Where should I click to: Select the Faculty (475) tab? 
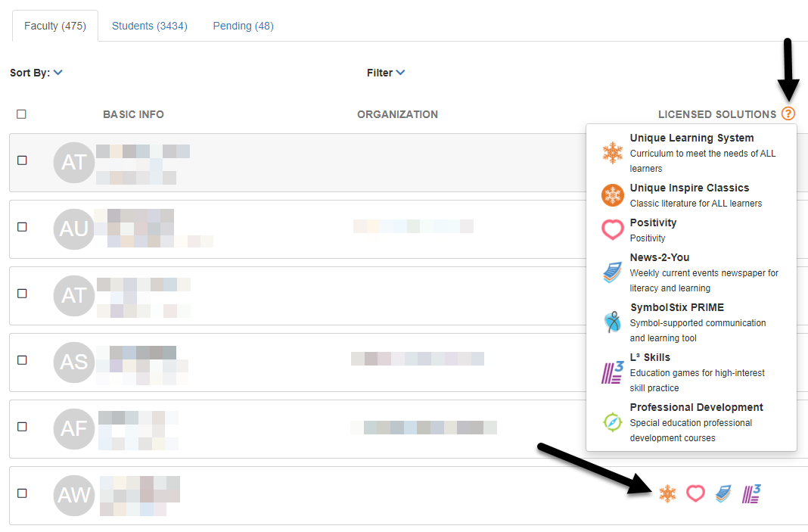click(55, 26)
